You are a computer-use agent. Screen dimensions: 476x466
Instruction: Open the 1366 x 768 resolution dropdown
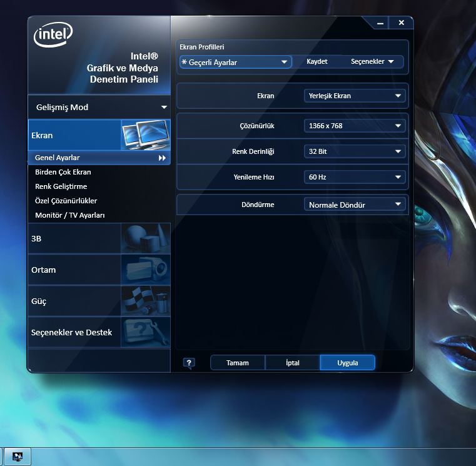pyautogui.click(x=355, y=126)
